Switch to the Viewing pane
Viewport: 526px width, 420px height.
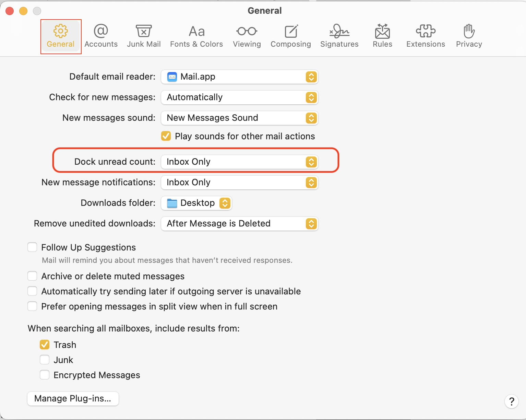pos(247,36)
